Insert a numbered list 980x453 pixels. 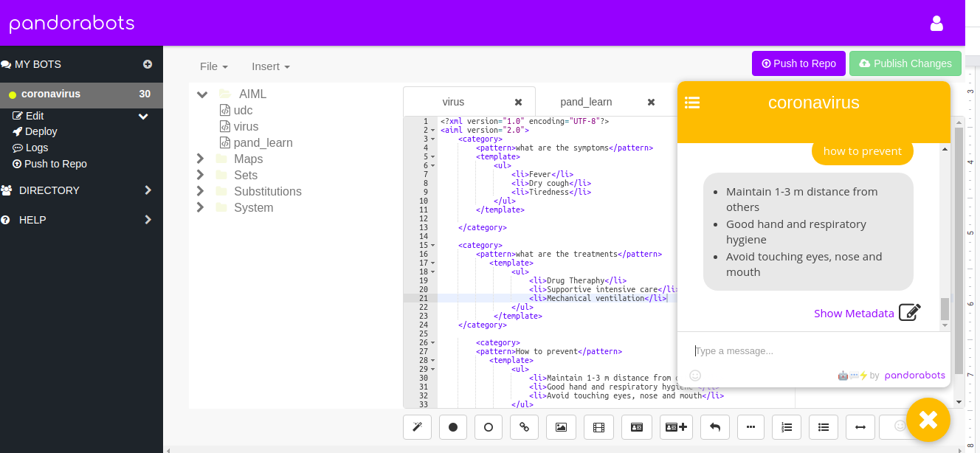click(x=787, y=426)
